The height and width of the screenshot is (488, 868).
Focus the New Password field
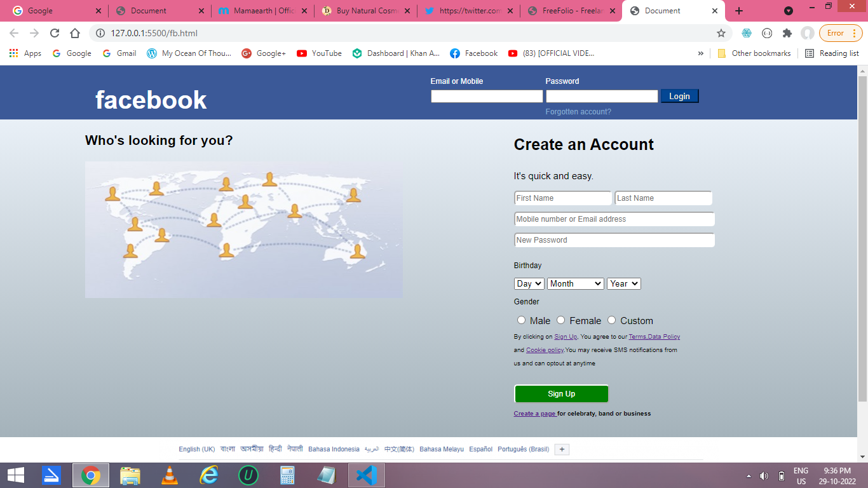pos(614,240)
